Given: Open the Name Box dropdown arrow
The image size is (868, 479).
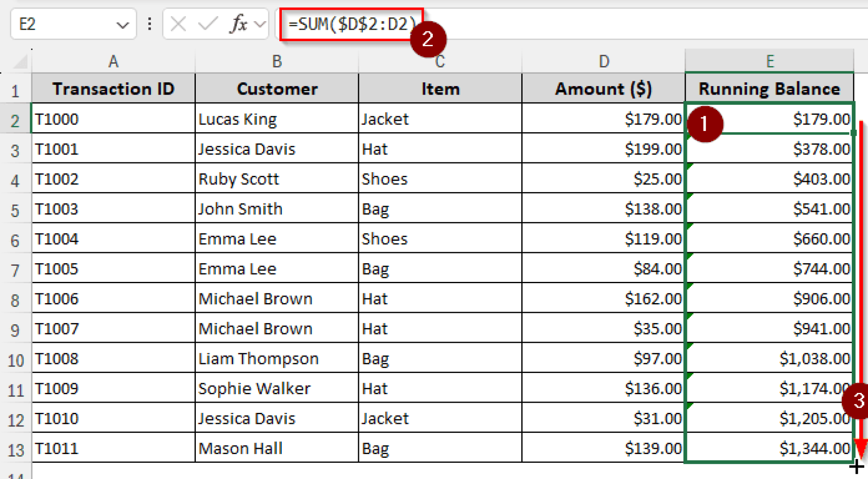Looking at the screenshot, I should pos(122,24).
